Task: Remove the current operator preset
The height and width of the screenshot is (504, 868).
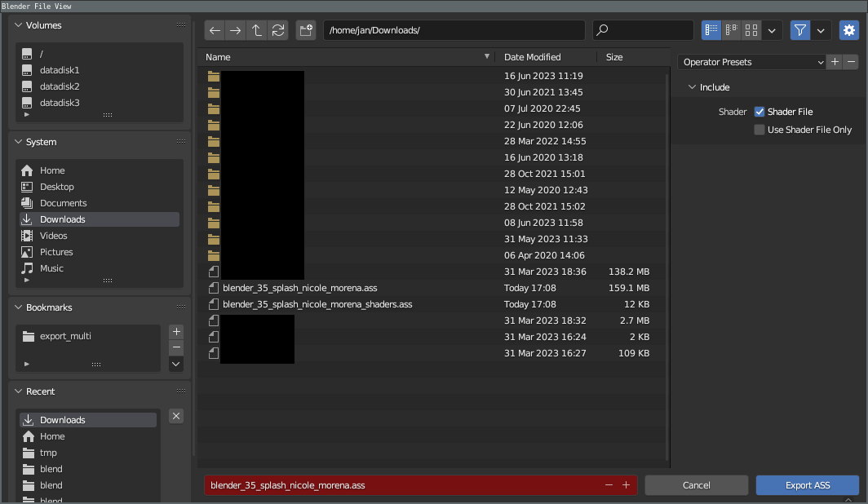Action: (x=852, y=62)
